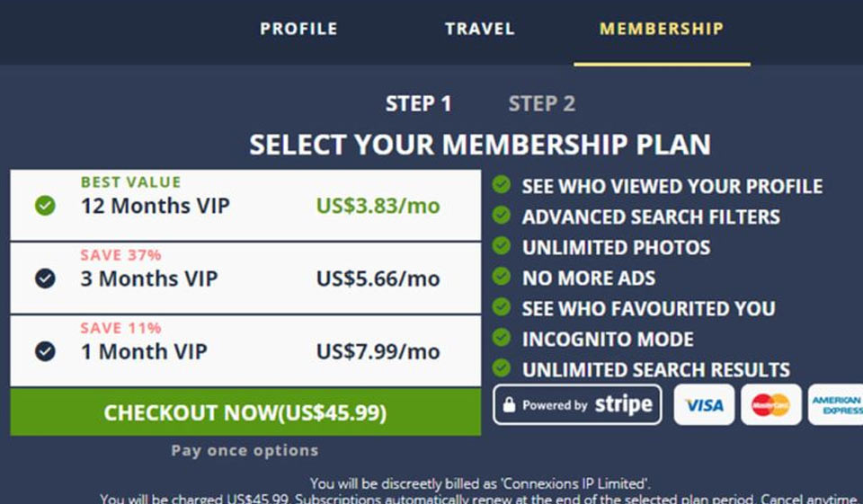Click the MasterCard logo icon
863x504 pixels.
point(770,405)
